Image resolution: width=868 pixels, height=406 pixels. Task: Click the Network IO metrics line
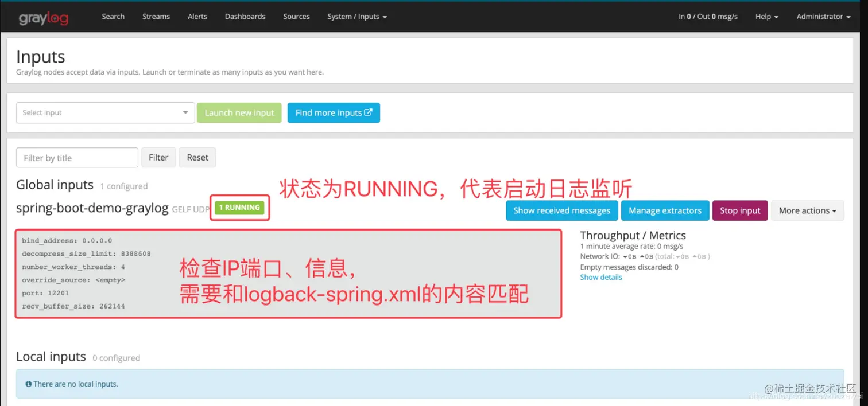tap(645, 256)
